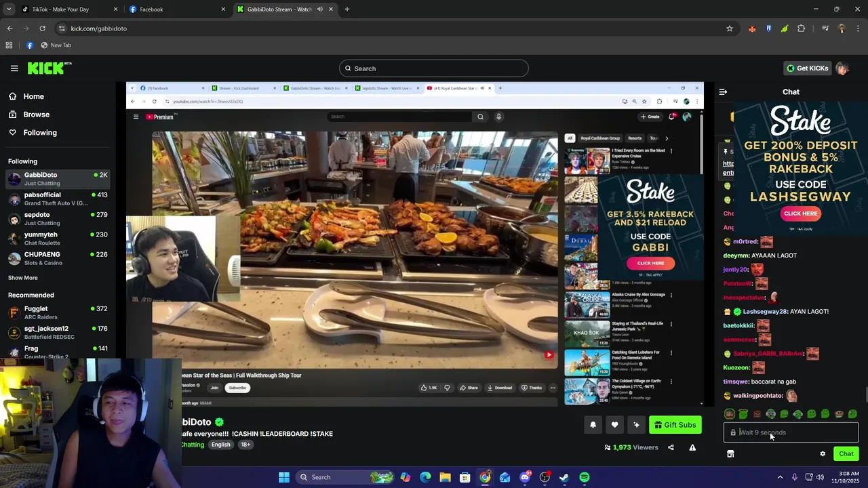Open File Explorer from the taskbar
Screen dimensions: 868x488
446,477
